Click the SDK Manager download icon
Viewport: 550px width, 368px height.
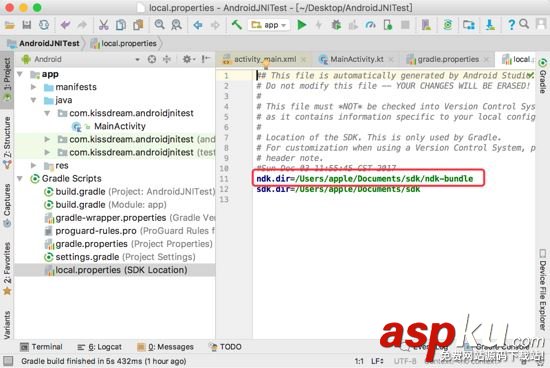(x=490, y=25)
